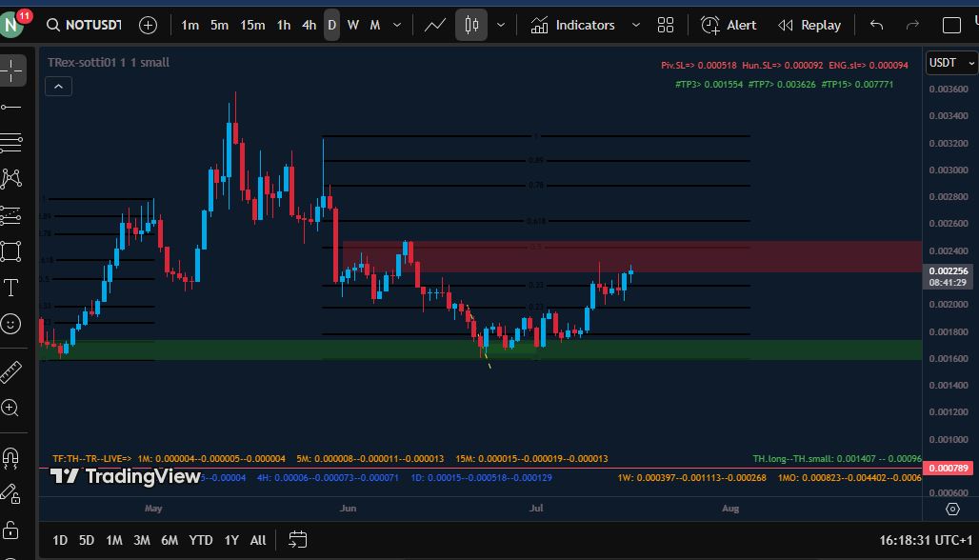Select the Fibonacci retracement tool
The height and width of the screenshot is (560, 979).
tap(11, 143)
